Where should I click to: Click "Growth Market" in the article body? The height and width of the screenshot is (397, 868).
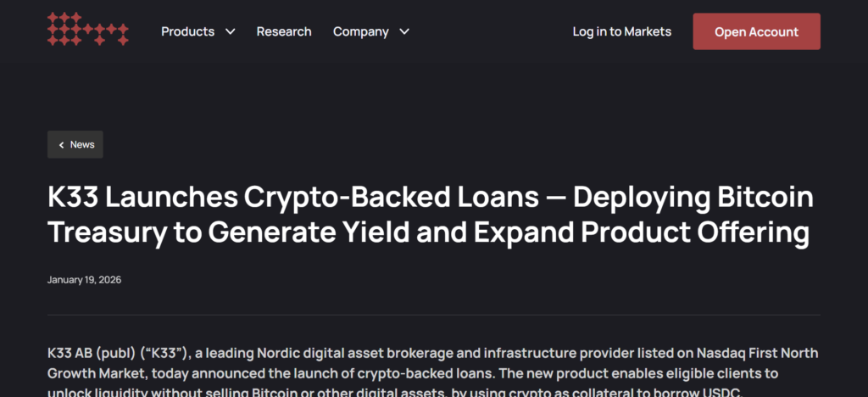(x=93, y=372)
